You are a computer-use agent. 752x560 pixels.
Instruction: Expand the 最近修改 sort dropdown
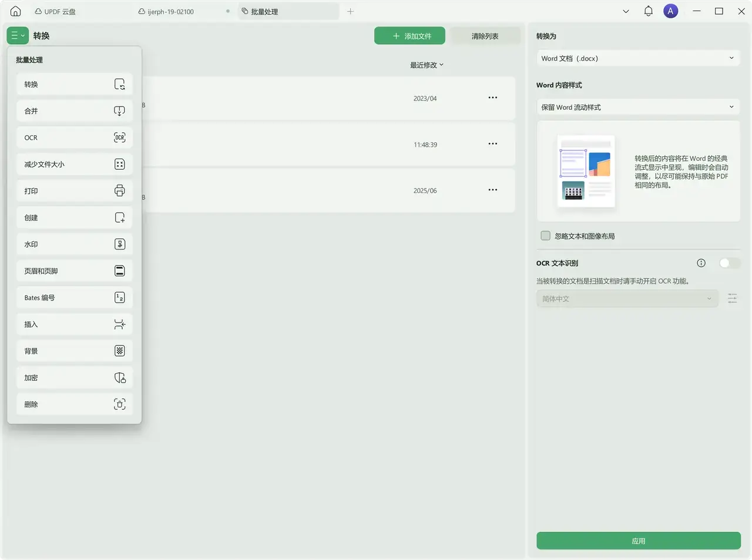pos(427,65)
